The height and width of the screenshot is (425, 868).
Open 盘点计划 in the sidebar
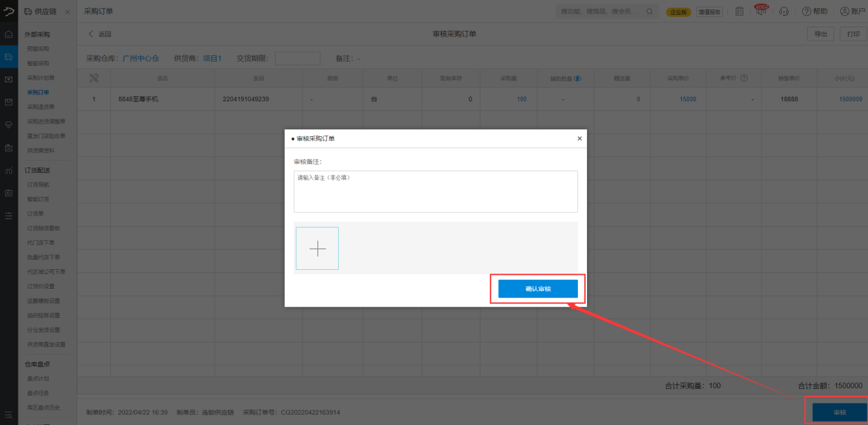coord(38,379)
